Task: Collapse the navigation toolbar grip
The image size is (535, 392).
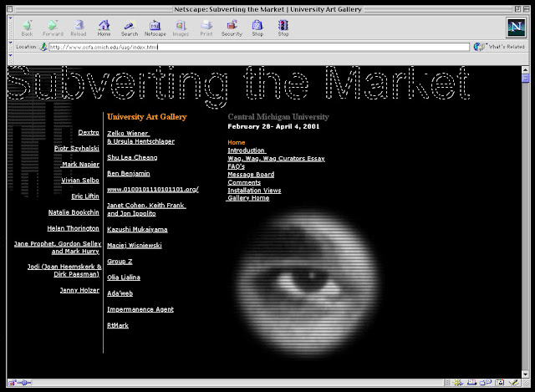Action: pos(10,28)
